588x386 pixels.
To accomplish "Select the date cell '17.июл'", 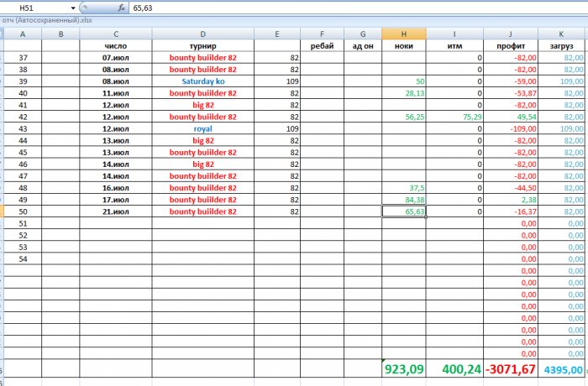I will (116, 200).
